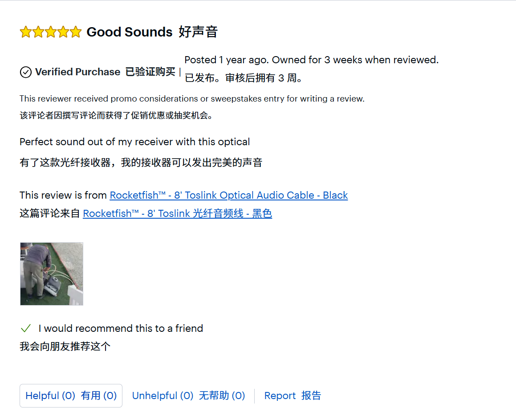Click the green recommend checkmark icon
516x420 pixels.
point(26,329)
